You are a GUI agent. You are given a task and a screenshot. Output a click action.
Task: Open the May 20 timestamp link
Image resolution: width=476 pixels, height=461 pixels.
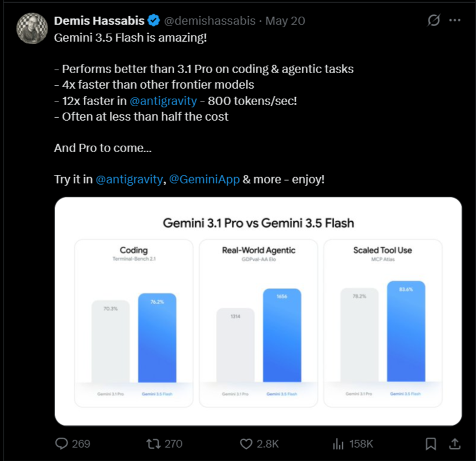coord(285,21)
